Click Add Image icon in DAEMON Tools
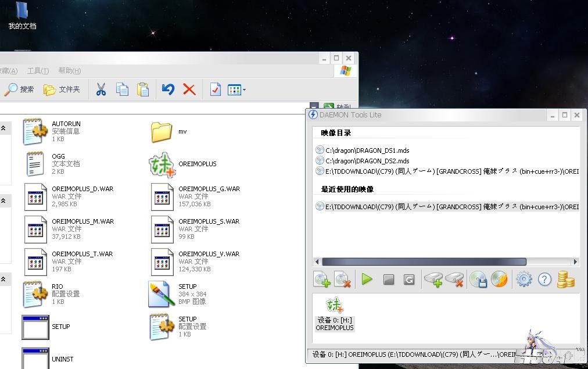 pos(322,280)
